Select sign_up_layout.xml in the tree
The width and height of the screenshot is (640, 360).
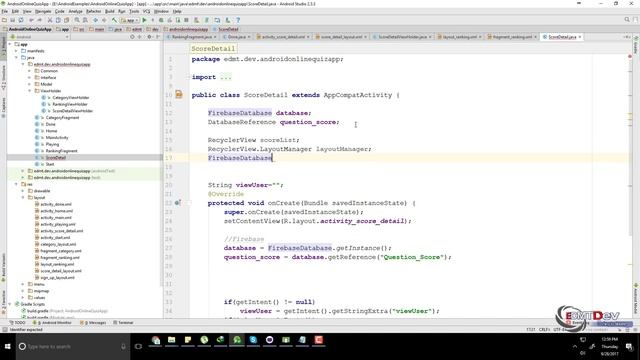coord(57,278)
